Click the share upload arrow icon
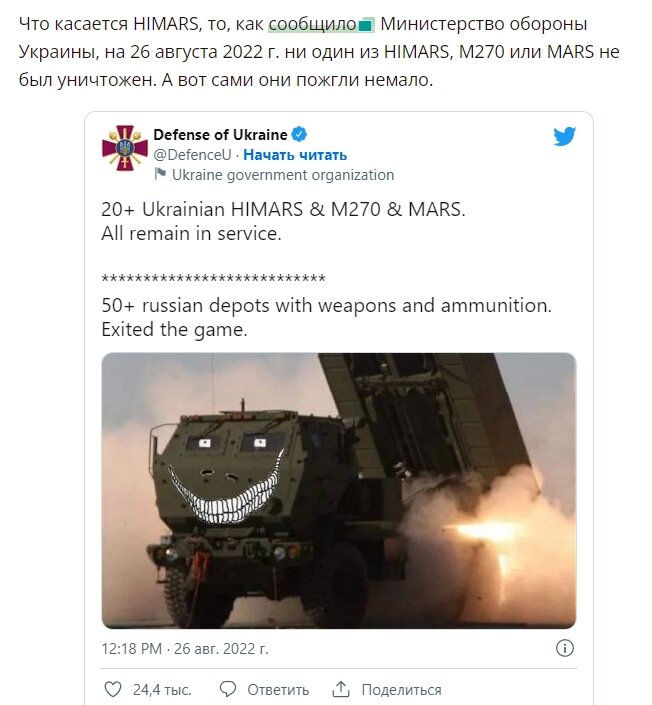 (x=341, y=689)
